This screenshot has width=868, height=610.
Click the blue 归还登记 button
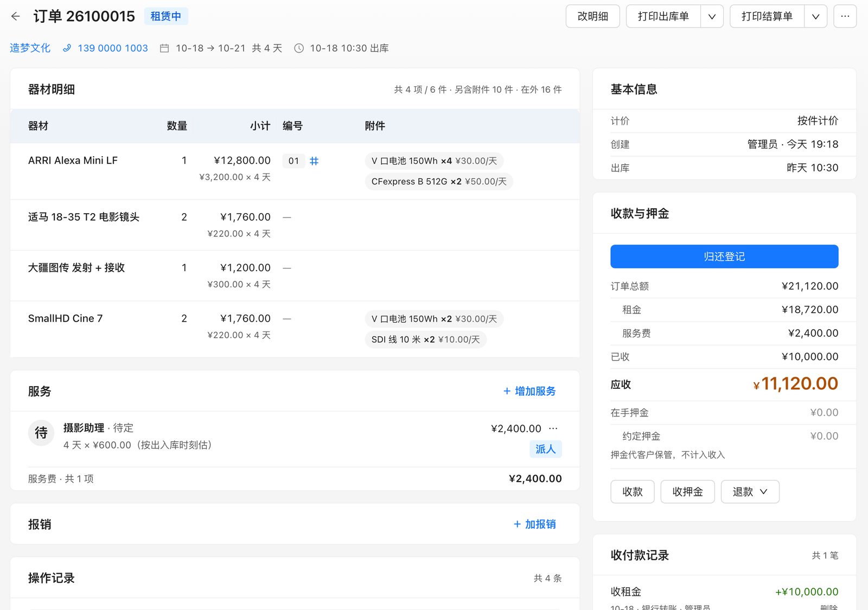724,256
